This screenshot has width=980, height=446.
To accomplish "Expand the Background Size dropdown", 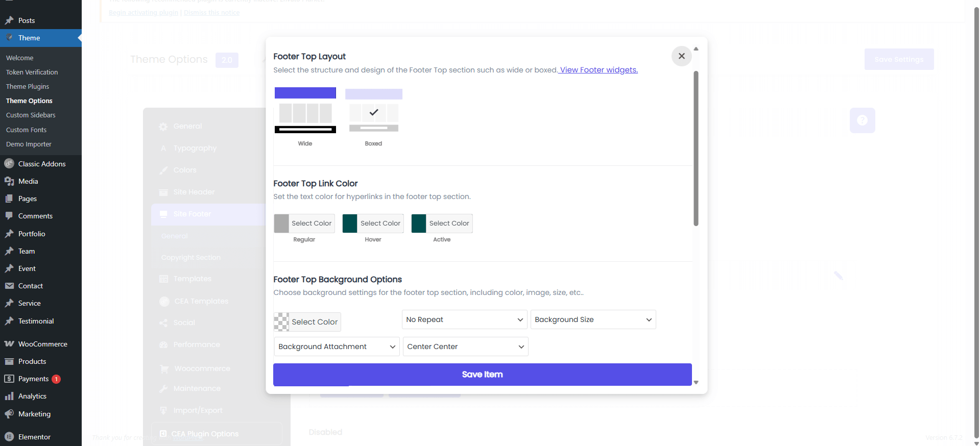I will [x=593, y=319].
